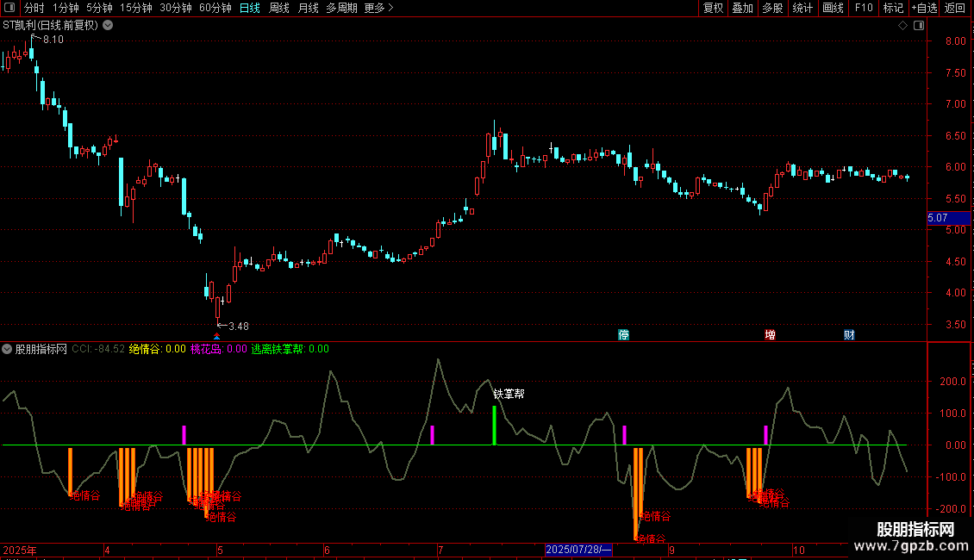Click the 复权 adjustment button
Viewport: 974px width, 560px height.
tap(713, 8)
